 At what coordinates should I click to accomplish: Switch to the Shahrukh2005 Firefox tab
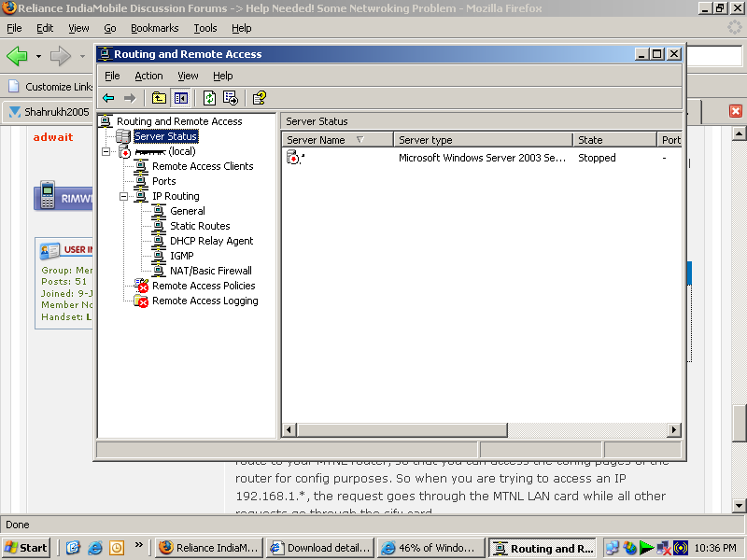49,112
